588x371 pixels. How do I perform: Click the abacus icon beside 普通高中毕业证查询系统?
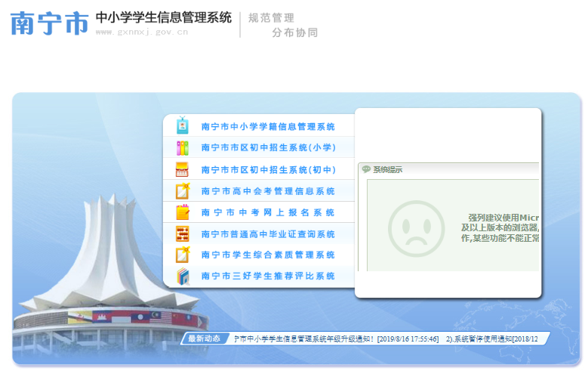(182, 233)
